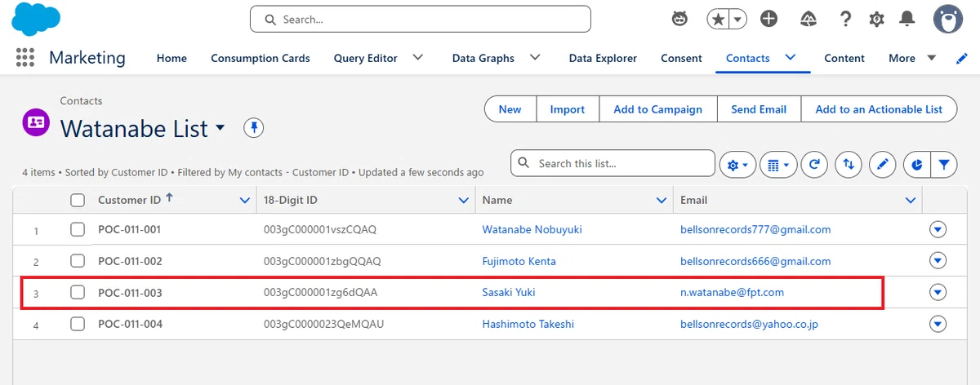Open the Trailhead mountain icon

808,19
